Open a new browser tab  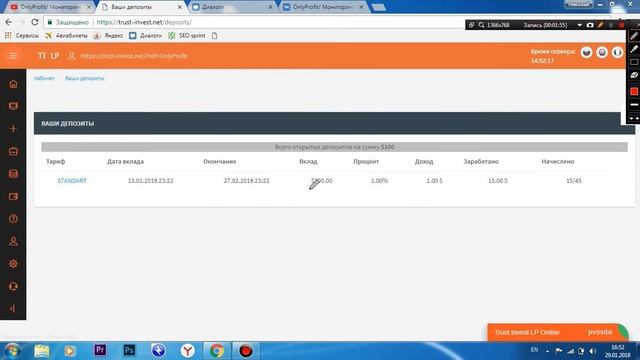tap(378, 7)
